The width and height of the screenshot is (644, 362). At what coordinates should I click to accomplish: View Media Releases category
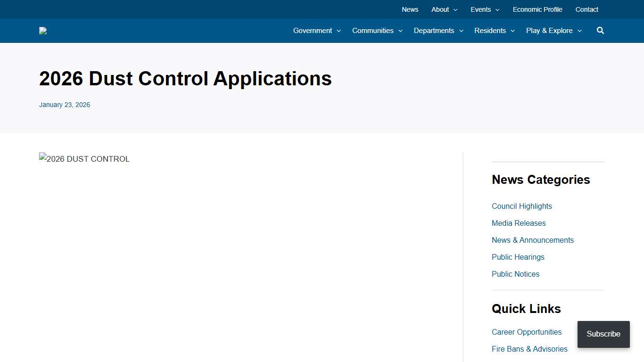point(519,223)
